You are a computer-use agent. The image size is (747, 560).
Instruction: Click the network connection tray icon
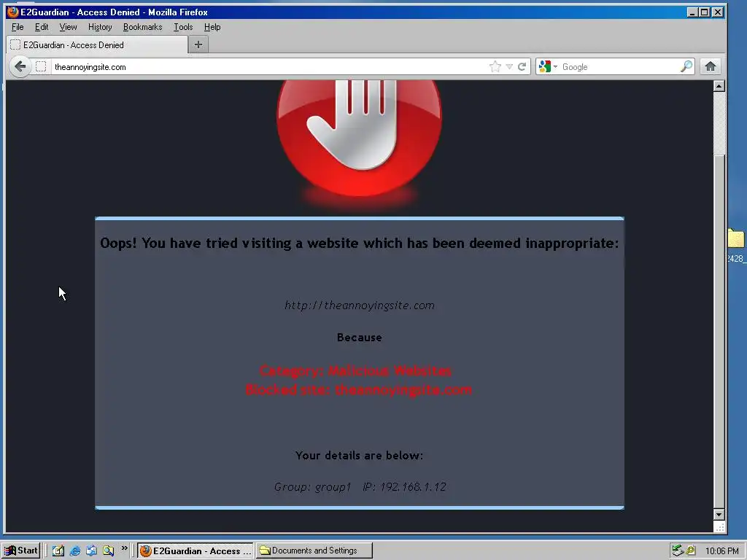pos(678,551)
